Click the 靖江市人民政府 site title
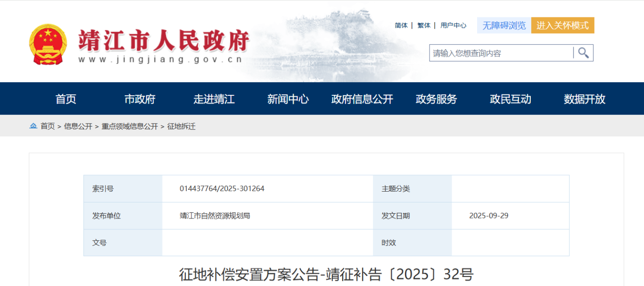 pos(164,41)
